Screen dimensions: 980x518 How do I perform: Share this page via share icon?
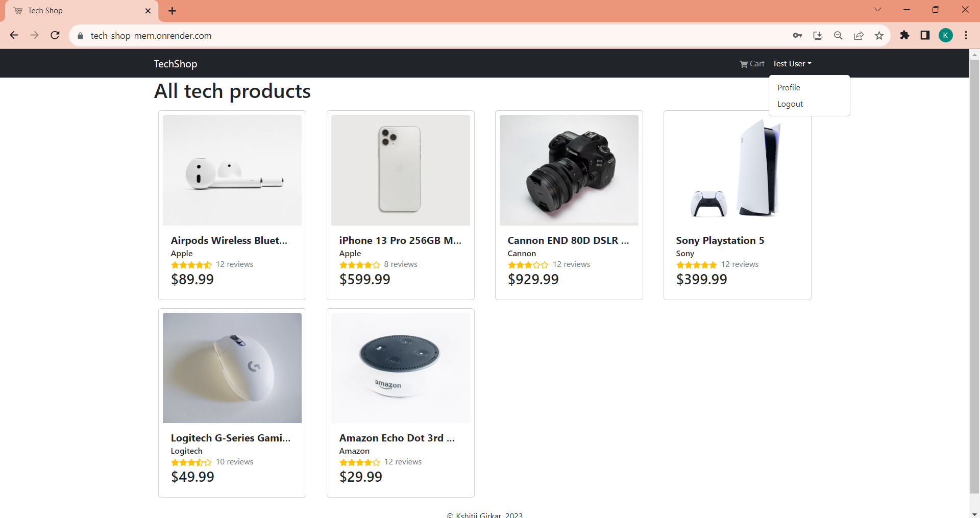point(859,35)
